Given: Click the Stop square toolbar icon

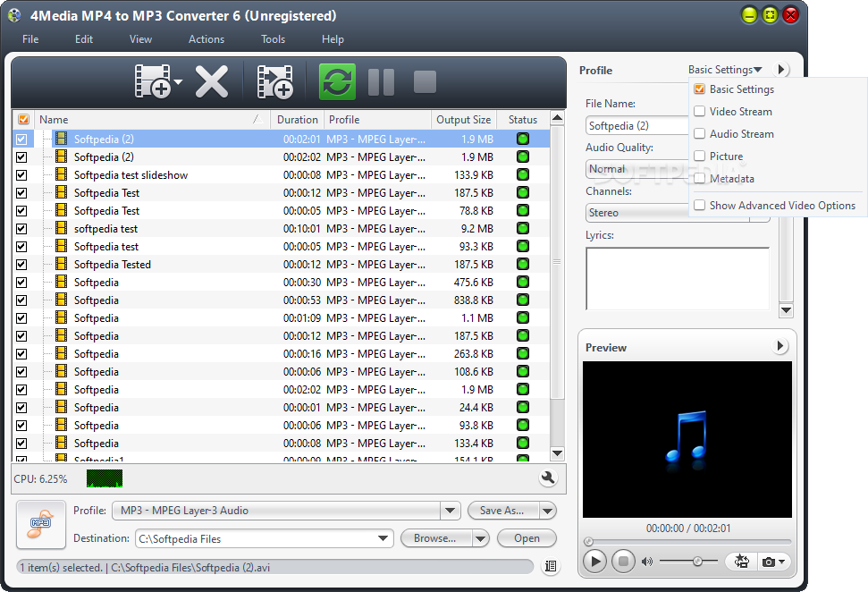Looking at the screenshot, I should pos(425,82).
